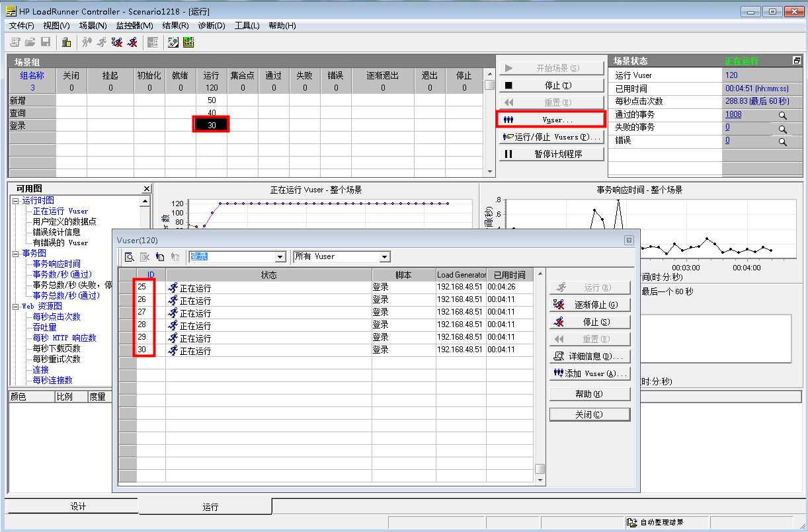Viewport: 808px width, 532px height.
Task: Select 事务响应时间 in the graph tree
Action: (x=56, y=264)
